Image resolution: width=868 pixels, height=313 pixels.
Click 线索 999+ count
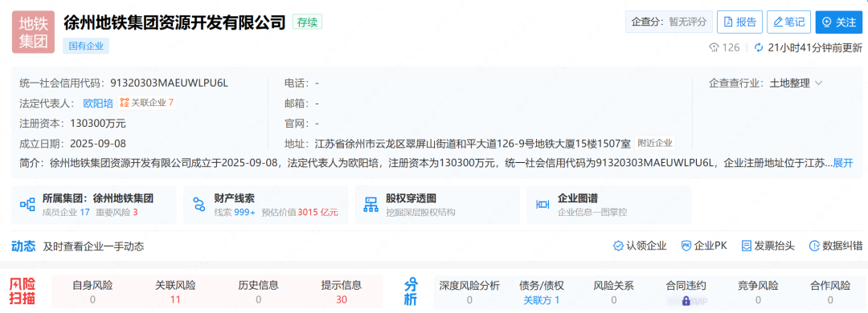coord(235,213)
